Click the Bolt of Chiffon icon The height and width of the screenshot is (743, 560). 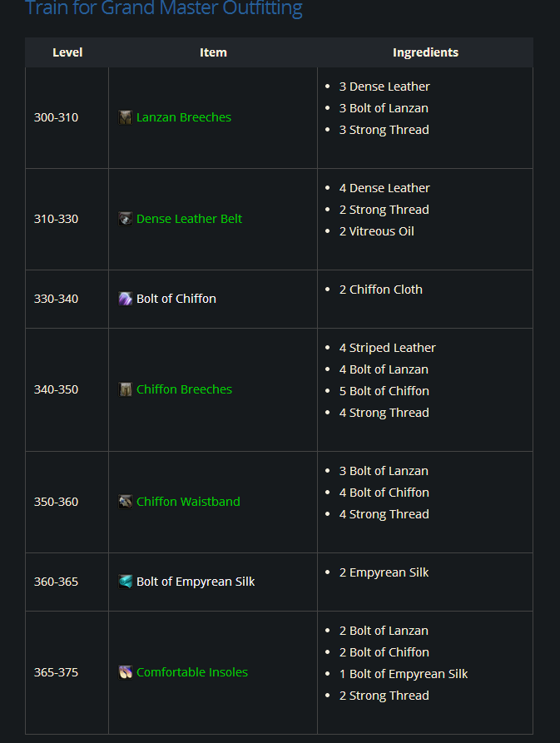[x=125, y=299]
